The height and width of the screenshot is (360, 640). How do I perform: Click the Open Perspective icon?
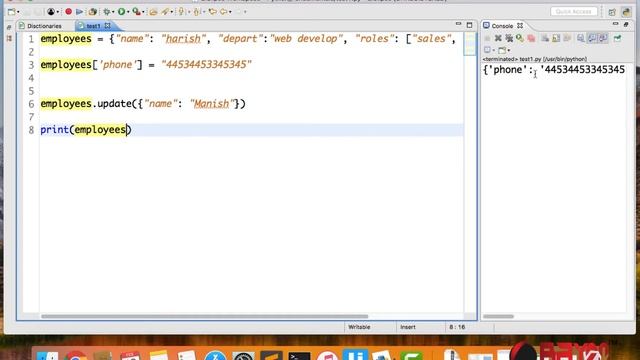(x=612, y=12)
